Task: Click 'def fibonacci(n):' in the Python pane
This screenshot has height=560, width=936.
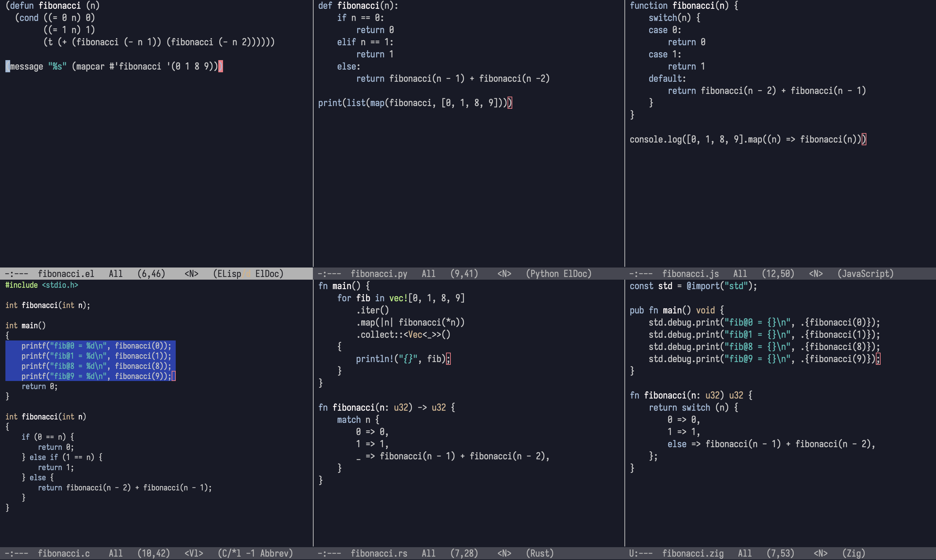Action: (x=358, y=6)
